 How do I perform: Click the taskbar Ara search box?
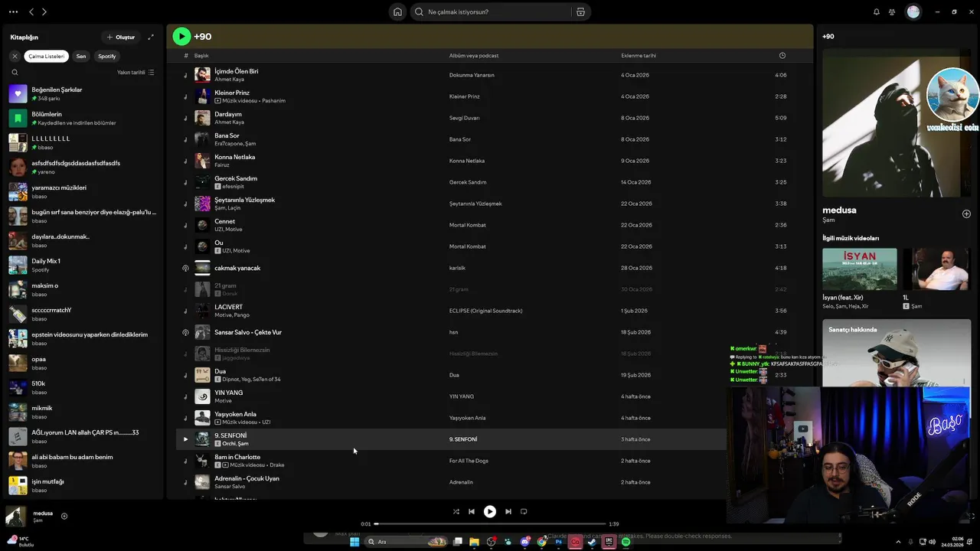click(407, 542)
